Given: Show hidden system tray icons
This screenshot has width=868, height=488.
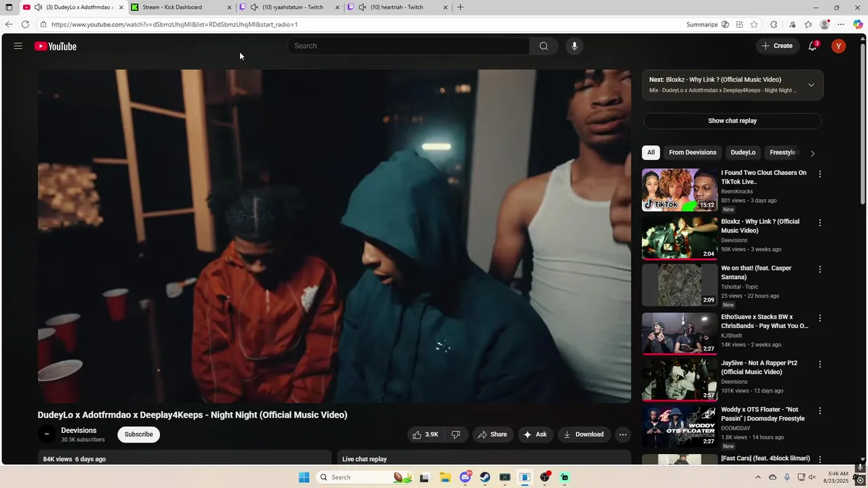Looking at the screenshot, I should tap(758, 477).
